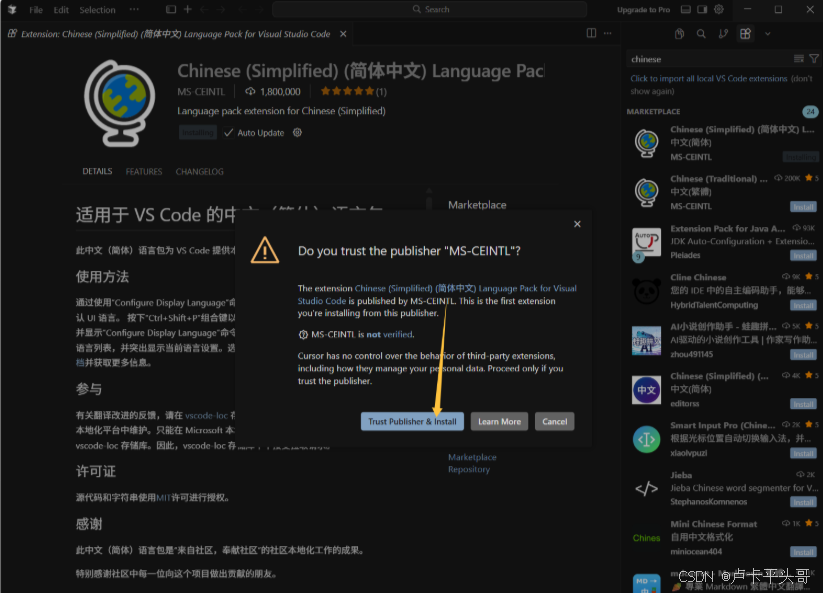This screenshot has height=593, width=823.
Task: Install Cline Chinese extension
Action: (803, 305)
